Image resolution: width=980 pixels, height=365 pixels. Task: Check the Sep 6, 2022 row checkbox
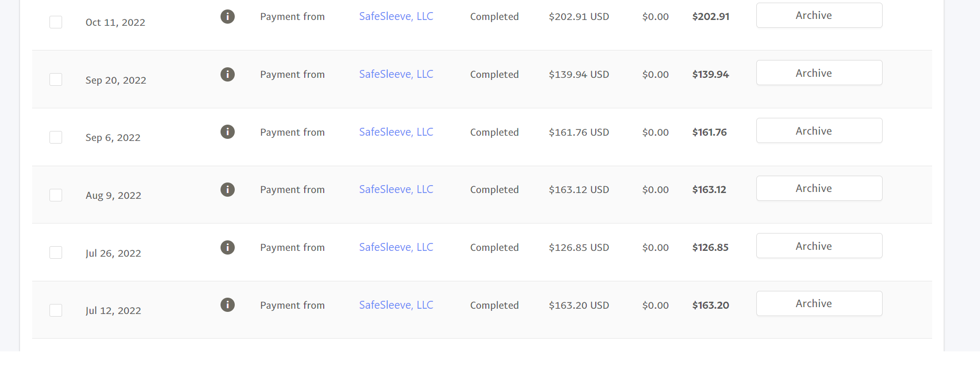pos(56,137)
